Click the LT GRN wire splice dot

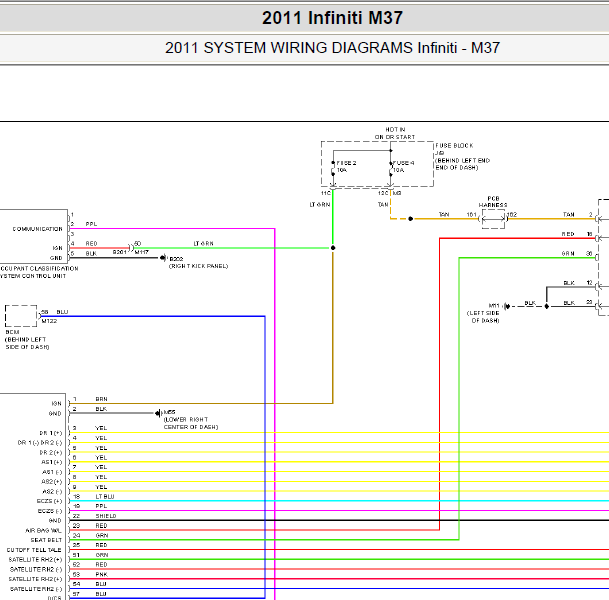tap(333, 248)
